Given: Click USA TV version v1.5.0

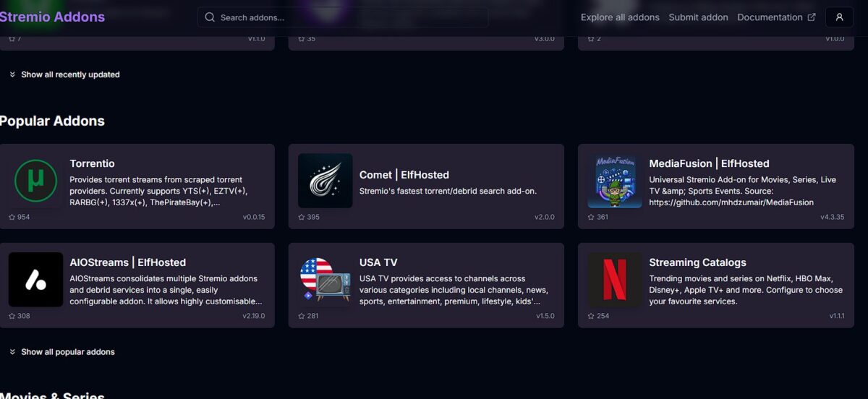Looking at the screenshot, I should tap(545, 316).
